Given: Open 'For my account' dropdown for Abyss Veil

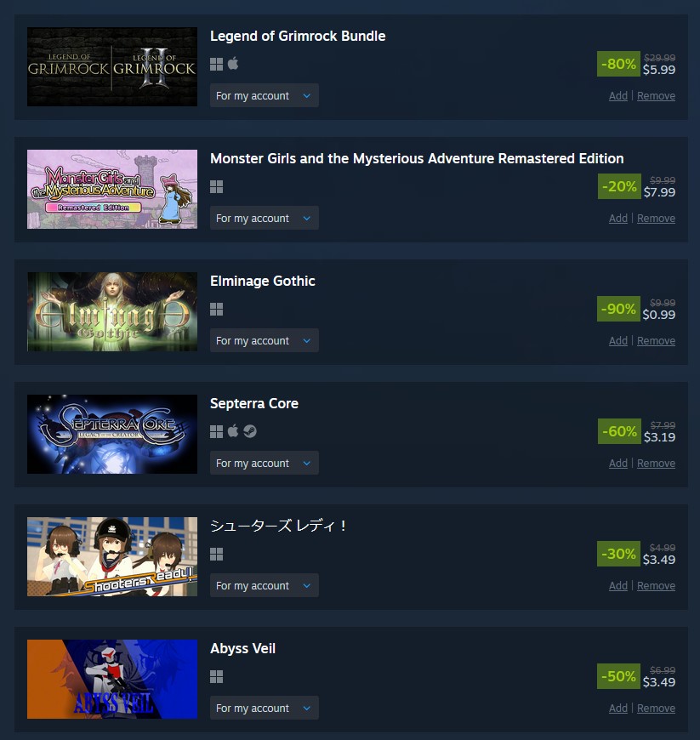Looking at the screenshot, I should (265, 708).
